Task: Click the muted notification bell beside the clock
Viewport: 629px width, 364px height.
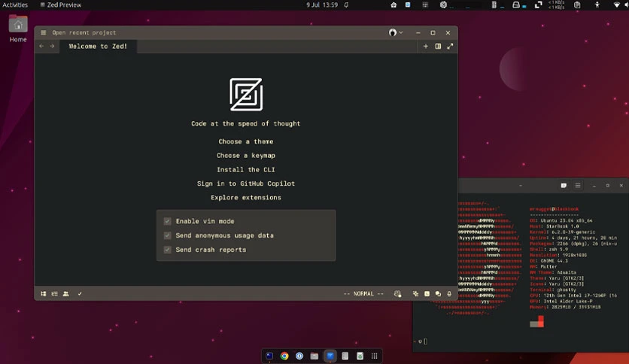Action: [346, 5]
